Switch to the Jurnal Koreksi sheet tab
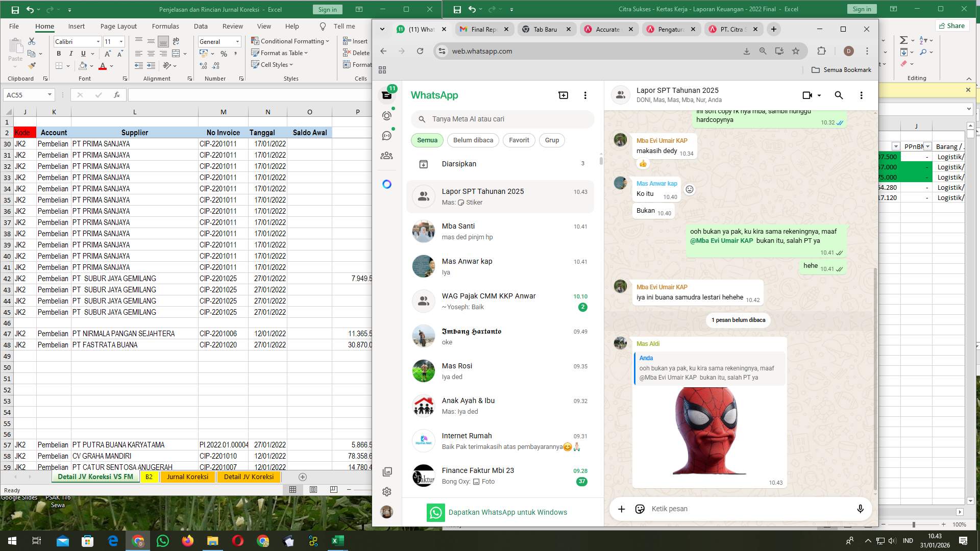Viewport: 980px width, 551px height. 187,477
